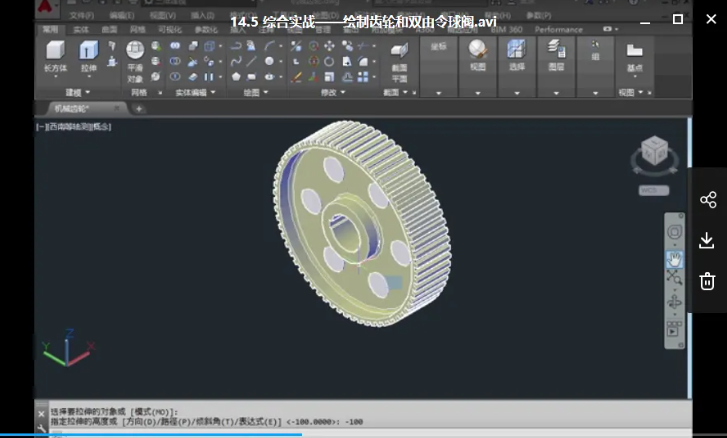727x438 pixels.
Task: Add a new drawing tab with plus button
Action: 138,108
